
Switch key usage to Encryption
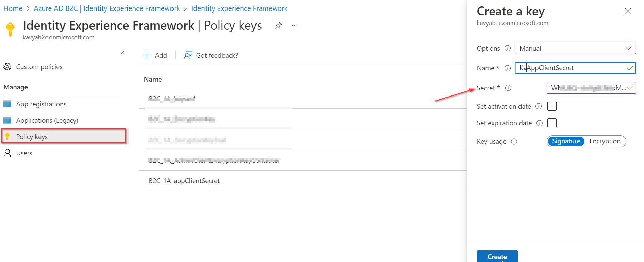pos(605,141)
